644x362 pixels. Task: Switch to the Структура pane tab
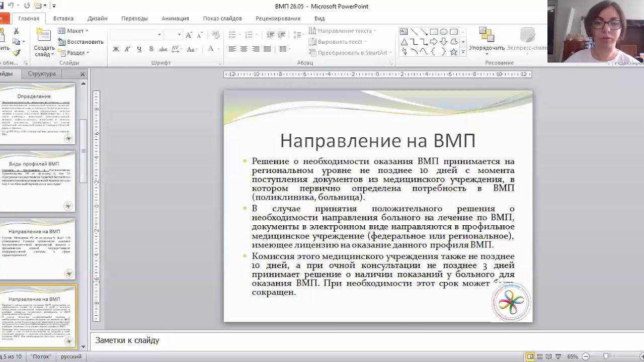[x=42, y=74]
